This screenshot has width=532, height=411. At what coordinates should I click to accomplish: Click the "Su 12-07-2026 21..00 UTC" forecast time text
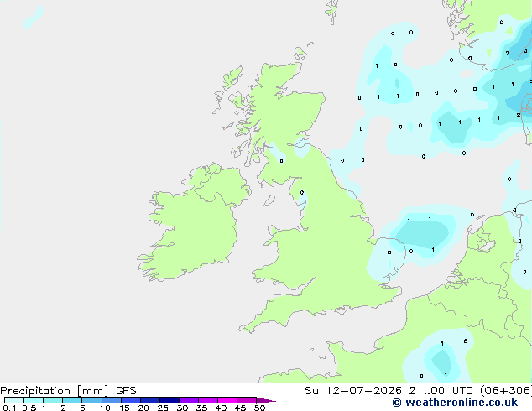pos(390,391)
